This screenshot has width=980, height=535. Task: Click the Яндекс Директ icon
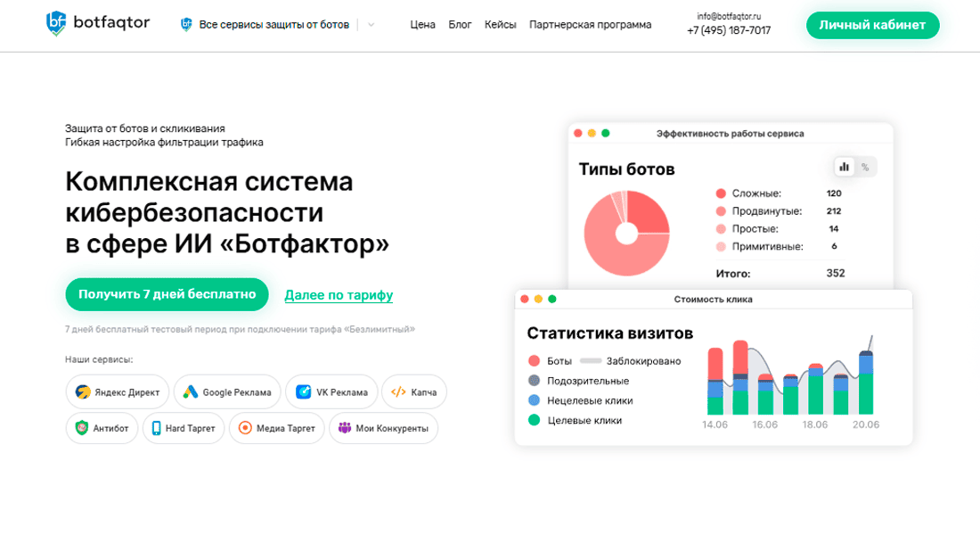point(83,392)
